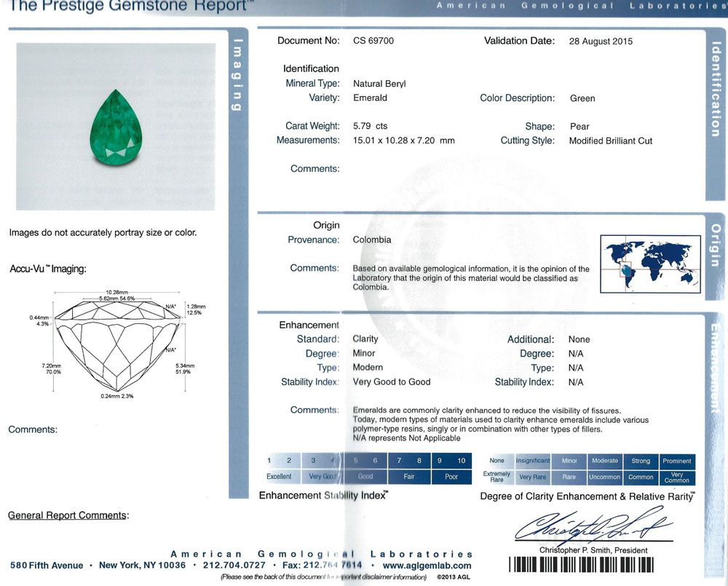Click diagram label '5.34mm 51.9%'
Screen dimensions: 728x586
click(x=185, y=369)
